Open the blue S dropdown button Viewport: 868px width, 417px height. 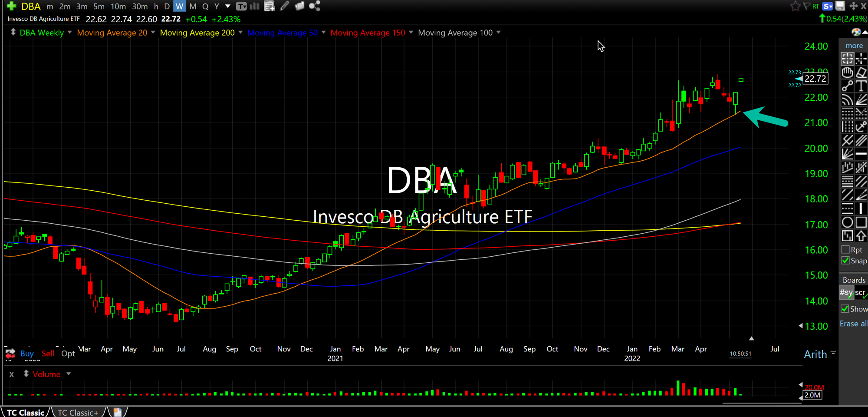pos(828,6)
